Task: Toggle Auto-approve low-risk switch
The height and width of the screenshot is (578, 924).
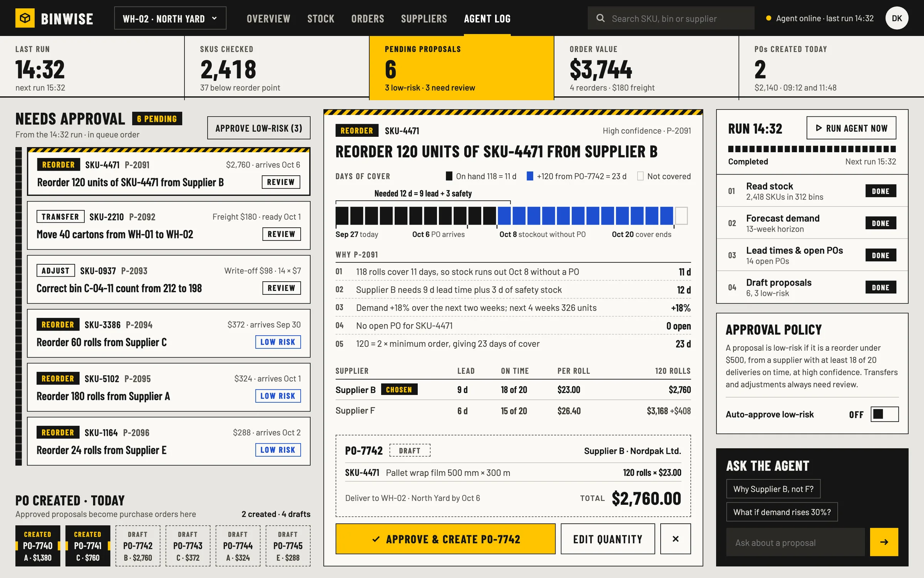Action: (x=884, y=414)
